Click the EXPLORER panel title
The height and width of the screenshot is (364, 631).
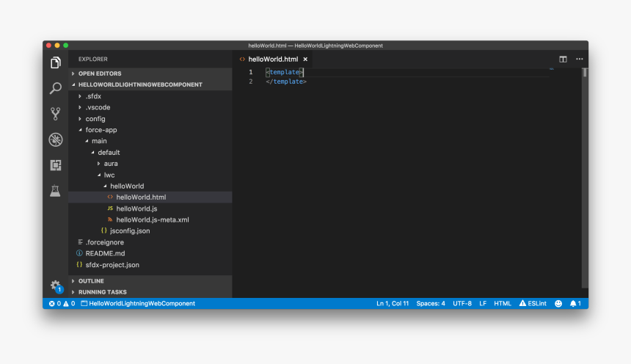click(x=93, y=59)
